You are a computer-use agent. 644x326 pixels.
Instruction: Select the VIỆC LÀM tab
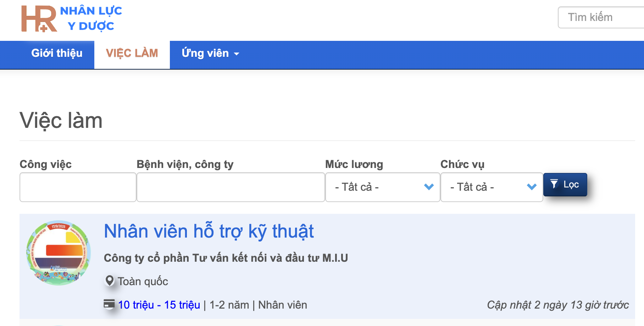click(x=132, y=54)
